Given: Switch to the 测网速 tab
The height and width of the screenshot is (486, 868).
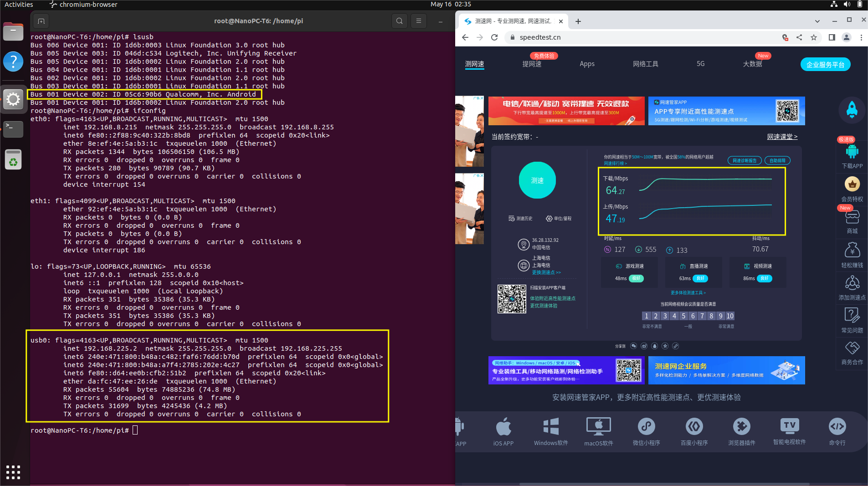Looking at the screenshot, I should point(474,64).
